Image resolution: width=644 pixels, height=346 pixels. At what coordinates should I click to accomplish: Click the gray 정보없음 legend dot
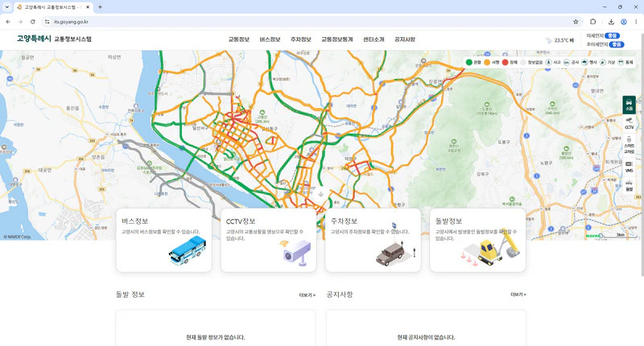tap(523, 63)
